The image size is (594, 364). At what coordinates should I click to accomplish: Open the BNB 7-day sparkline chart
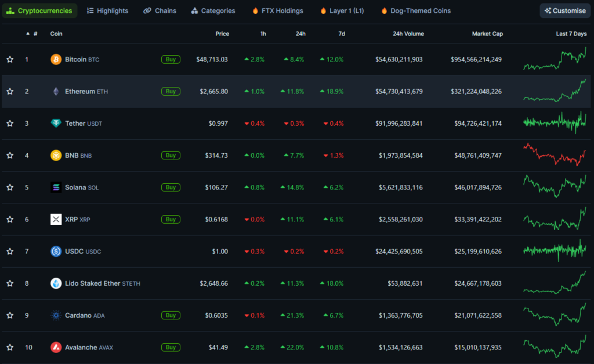pos(555,155)
